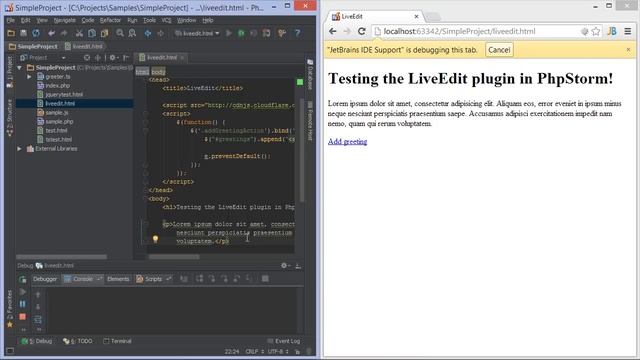
Task: Click the Chrome menu hamburger icon
Action: (x=628, y=31)
